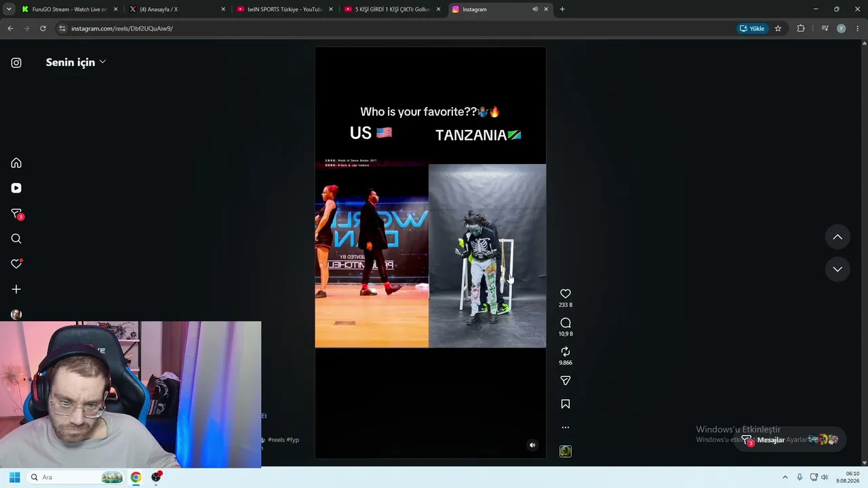Save the reel with bookmark icon

pos(566,404)
